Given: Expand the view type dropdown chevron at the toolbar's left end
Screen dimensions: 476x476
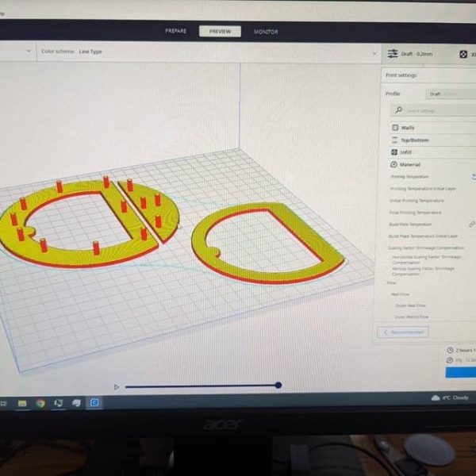Looking at the screenshot, I should (x=29, y=51).
